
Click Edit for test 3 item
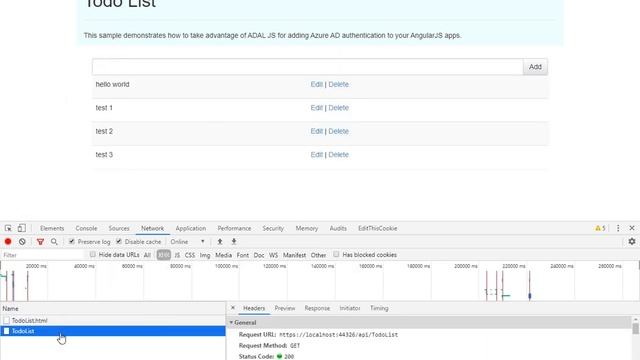316,155
